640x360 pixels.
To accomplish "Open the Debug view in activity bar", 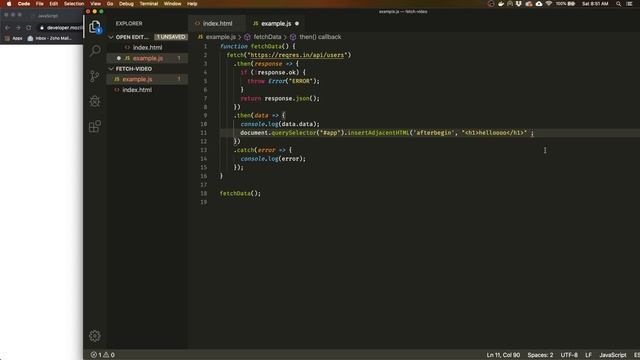I will (x=95, y=101).
